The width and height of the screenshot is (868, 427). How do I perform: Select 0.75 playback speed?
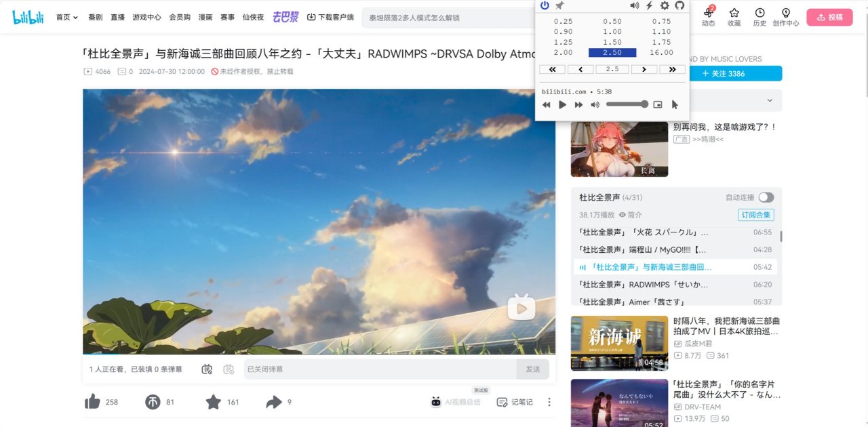661,21
